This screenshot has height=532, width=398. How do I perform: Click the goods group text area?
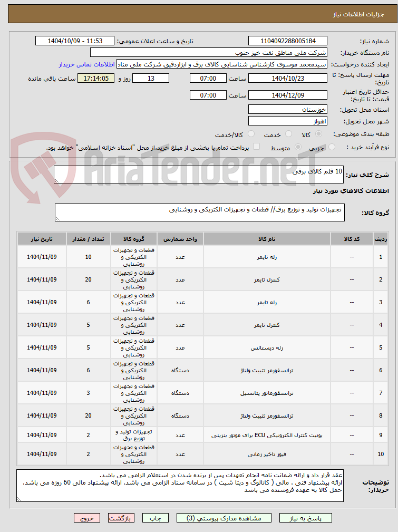(199, 212)
